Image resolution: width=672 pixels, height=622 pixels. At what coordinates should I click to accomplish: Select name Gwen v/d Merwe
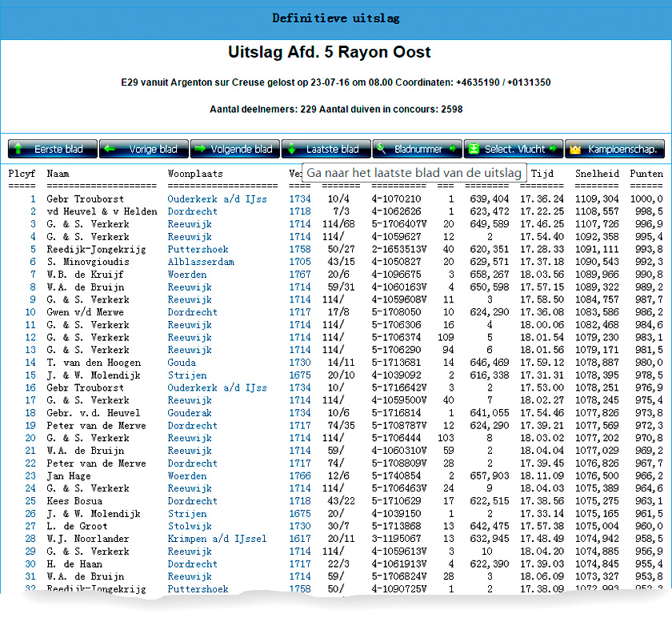(86, 312)
